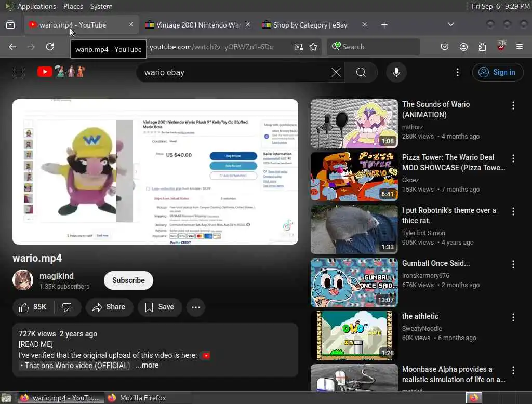
Task: Open options for The Sounds of Wario
Action: coord(513,105)
